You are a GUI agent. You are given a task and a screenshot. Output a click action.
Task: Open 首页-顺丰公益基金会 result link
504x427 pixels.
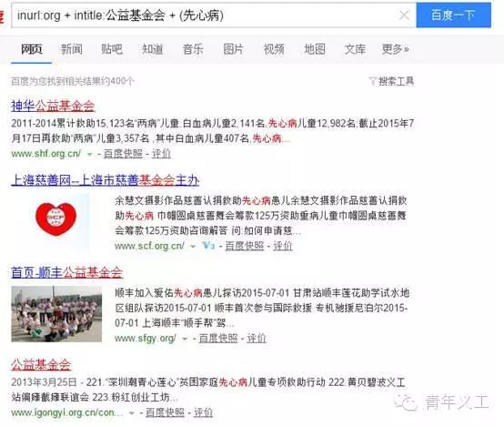point(66,272)
